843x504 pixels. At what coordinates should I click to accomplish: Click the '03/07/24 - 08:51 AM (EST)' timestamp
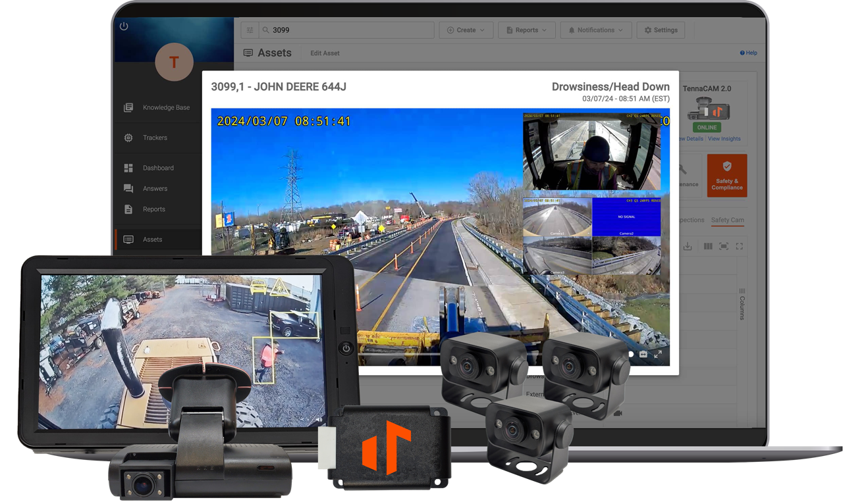point(626,99)
